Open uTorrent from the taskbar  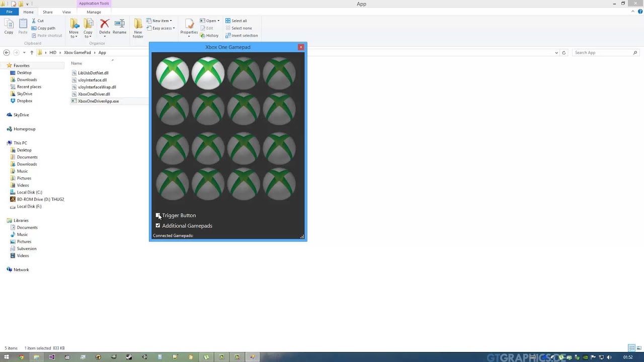(x=206, y=357)
